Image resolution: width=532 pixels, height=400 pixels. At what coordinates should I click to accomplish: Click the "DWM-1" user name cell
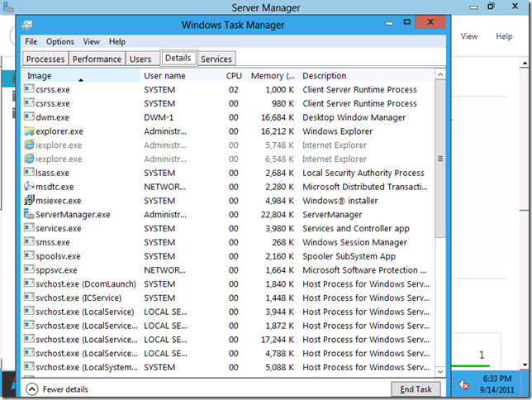[x=159, y=117]
